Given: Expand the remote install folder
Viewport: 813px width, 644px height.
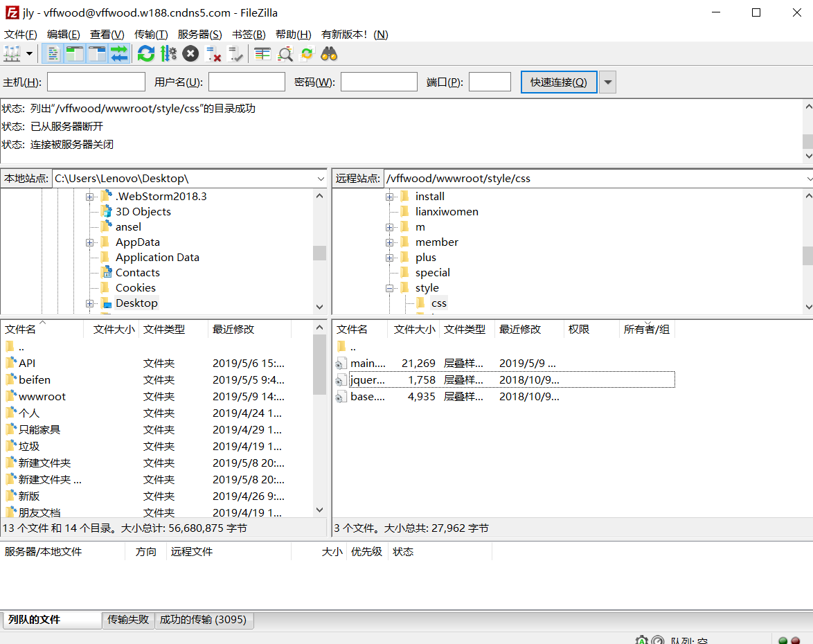Looking at the screenshot, I should point(389,197).
